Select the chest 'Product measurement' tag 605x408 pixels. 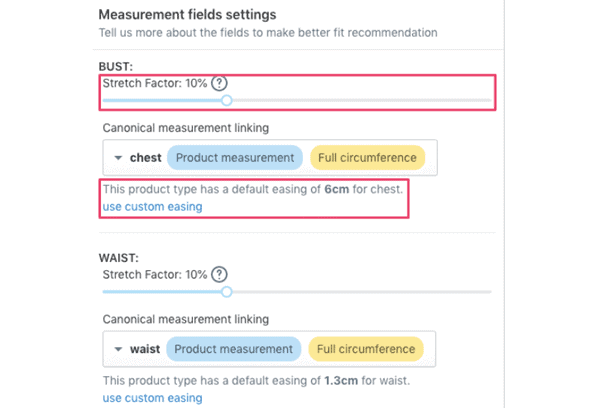(x=235, y=158)
